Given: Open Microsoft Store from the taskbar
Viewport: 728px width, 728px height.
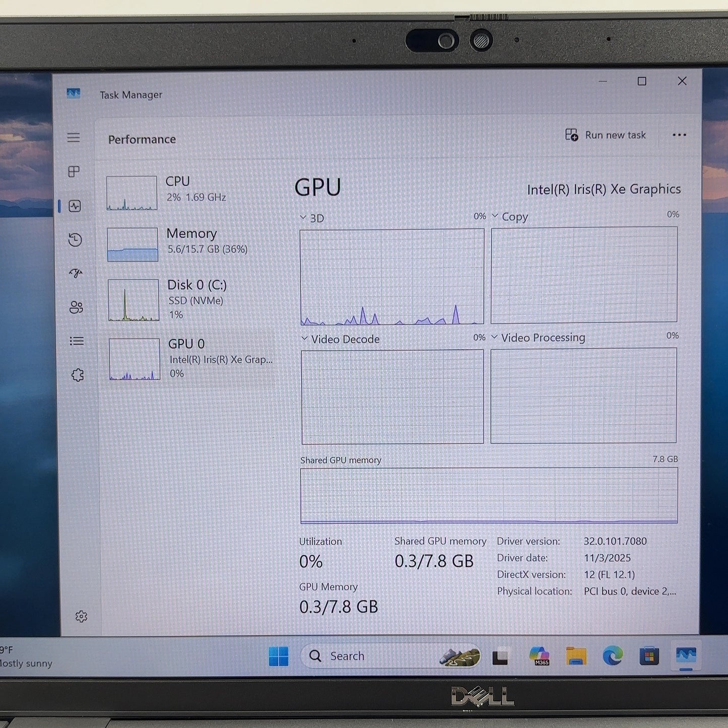Looking at the screenshot, I should [649, 656].
